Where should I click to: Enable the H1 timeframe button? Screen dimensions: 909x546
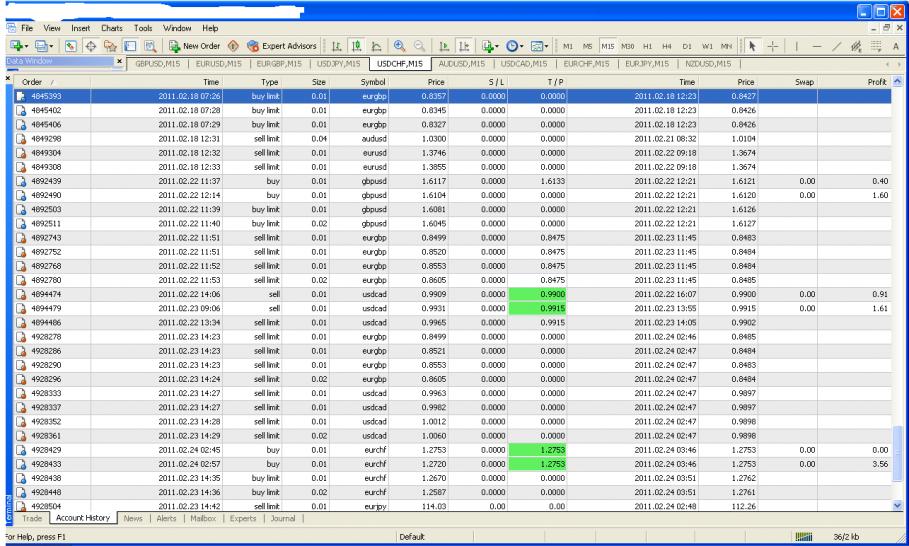[649, 46]
